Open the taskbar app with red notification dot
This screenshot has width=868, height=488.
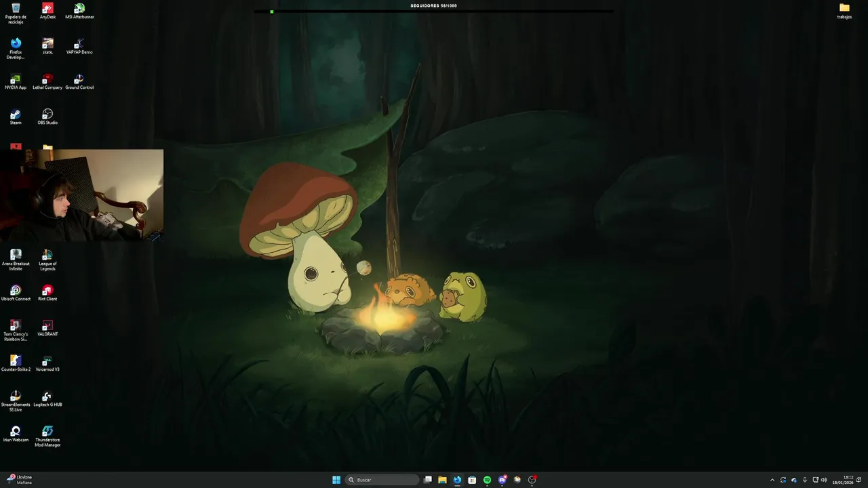tap(532, 480)
